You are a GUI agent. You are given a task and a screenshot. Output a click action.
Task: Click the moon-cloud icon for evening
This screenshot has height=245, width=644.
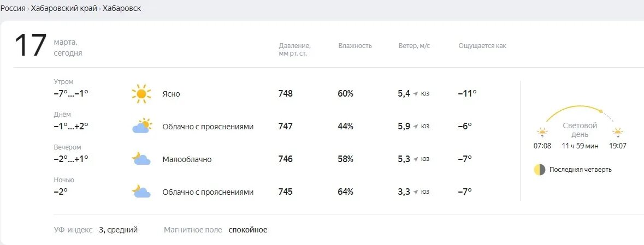coord(141,158)
